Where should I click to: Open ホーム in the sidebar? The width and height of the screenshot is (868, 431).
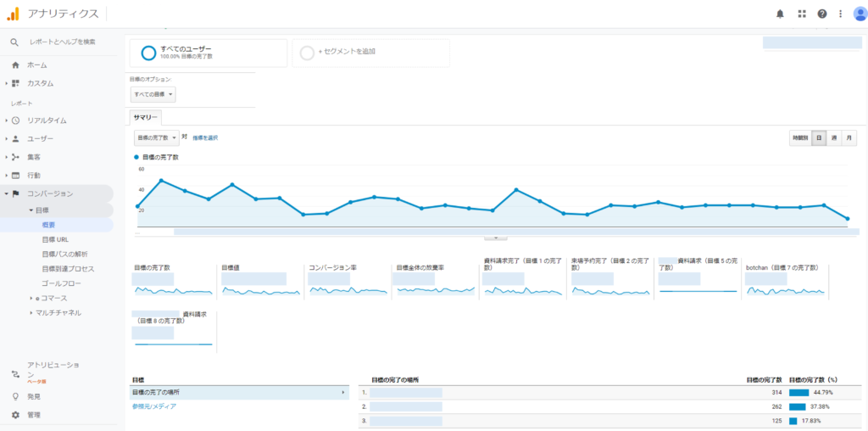click(37, 64)
